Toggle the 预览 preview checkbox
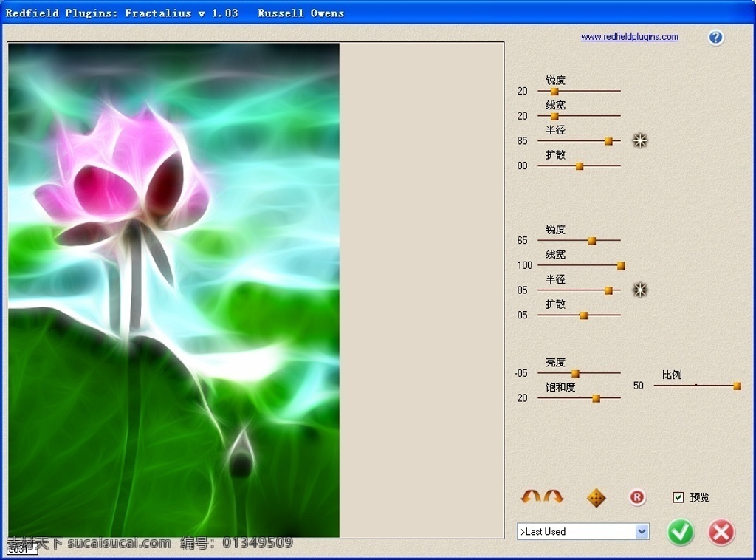The width and height of the screenshot is (756, 560). (x=678, y=497)
